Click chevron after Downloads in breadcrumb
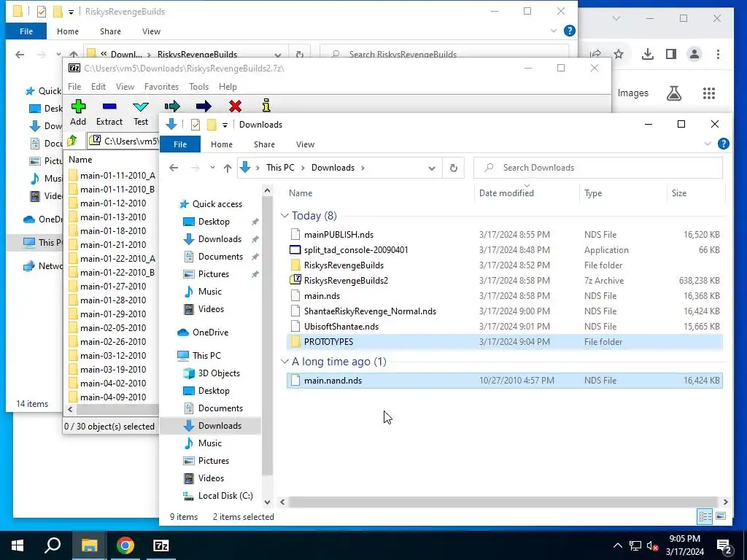The height and width of the screenshot is (560, 747). (x=363, y=168)
